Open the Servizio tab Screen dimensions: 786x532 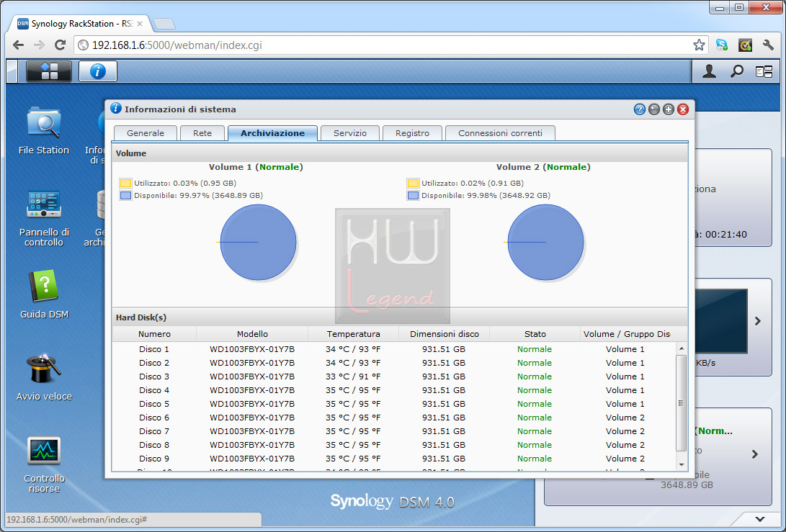pyautogui.click(x=350, y=133)
